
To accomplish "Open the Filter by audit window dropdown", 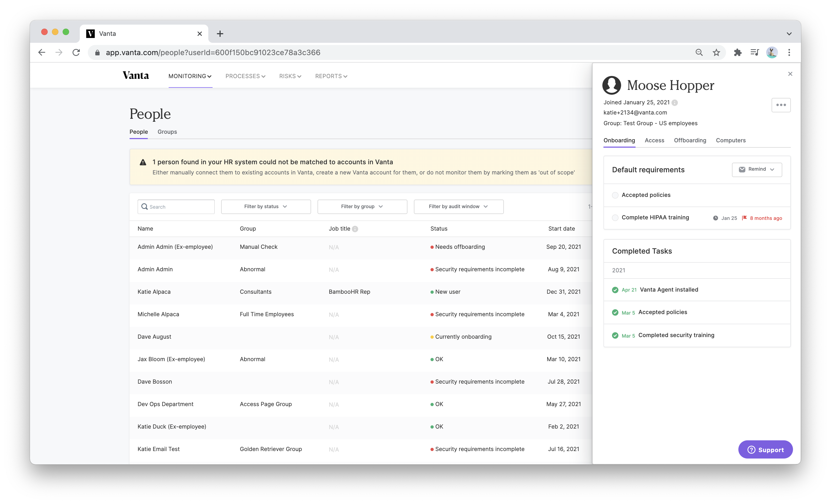I will point(459,207).
